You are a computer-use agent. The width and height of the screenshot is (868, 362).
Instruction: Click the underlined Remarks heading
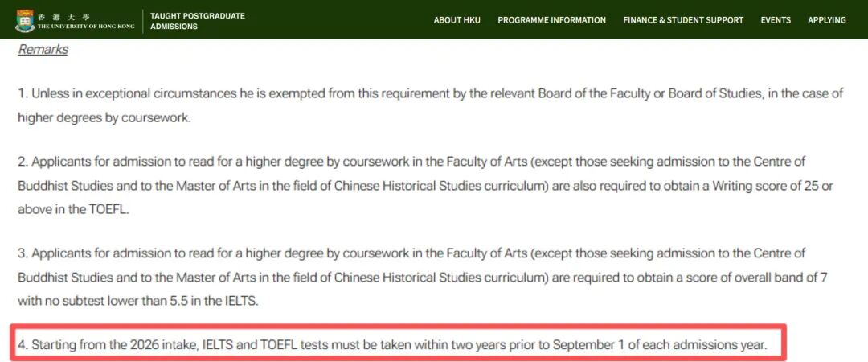(x=43, y=50)
